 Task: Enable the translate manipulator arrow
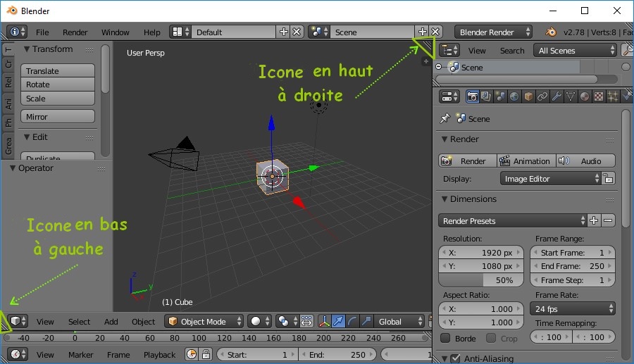tap(338, 321)
